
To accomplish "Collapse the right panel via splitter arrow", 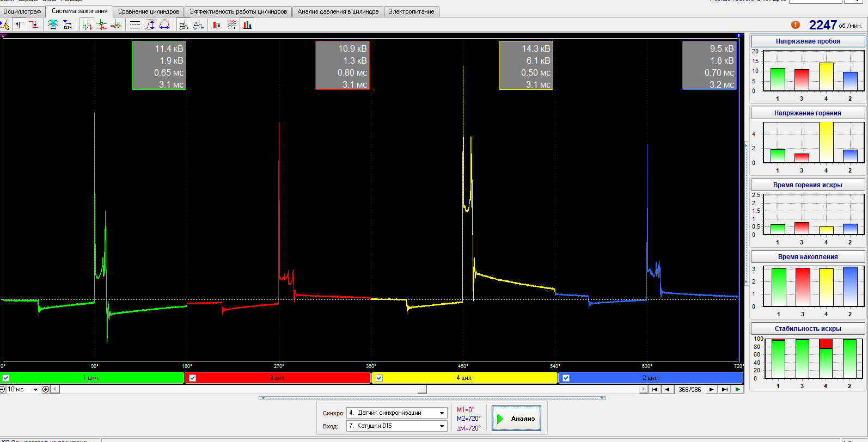I will click(x=747, y=214).
